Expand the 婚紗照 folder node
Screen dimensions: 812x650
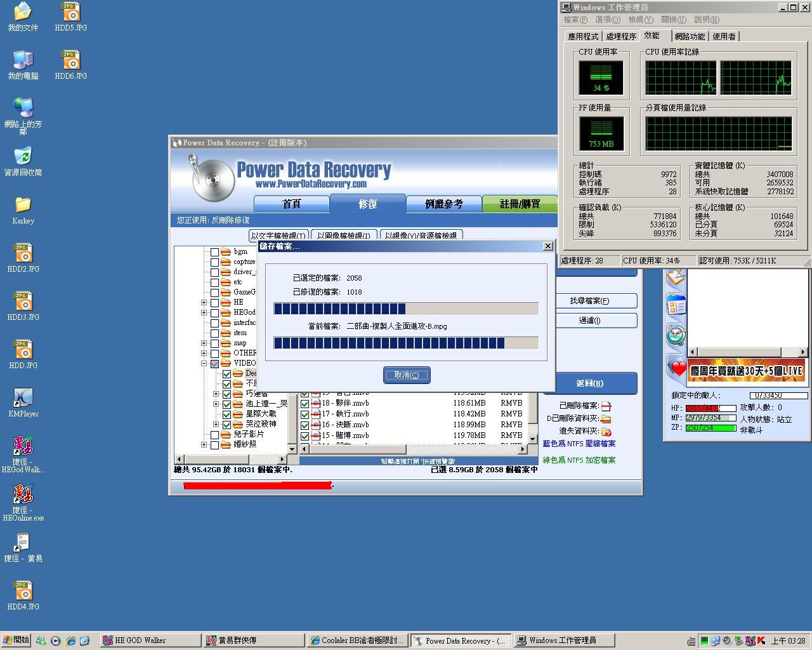coord(204,445)
